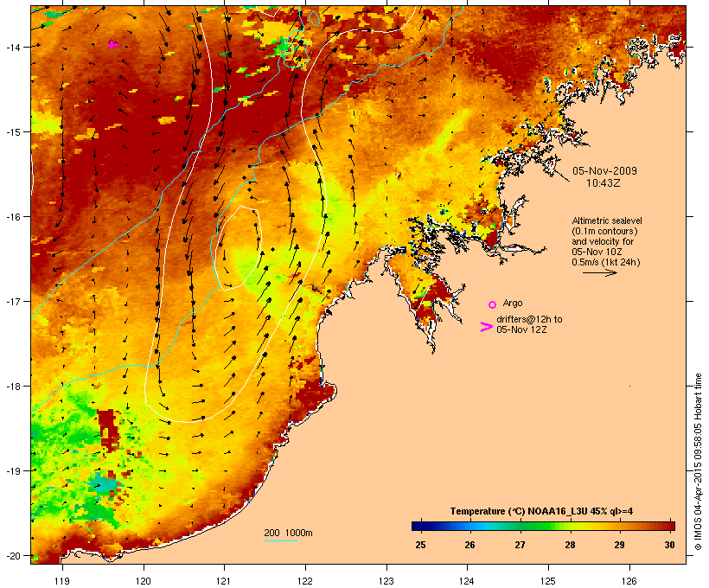The width and height of the screenshot is (709, 588).
Task: Click the color bar '27' tick label
Action: click(x=520, y=545)
